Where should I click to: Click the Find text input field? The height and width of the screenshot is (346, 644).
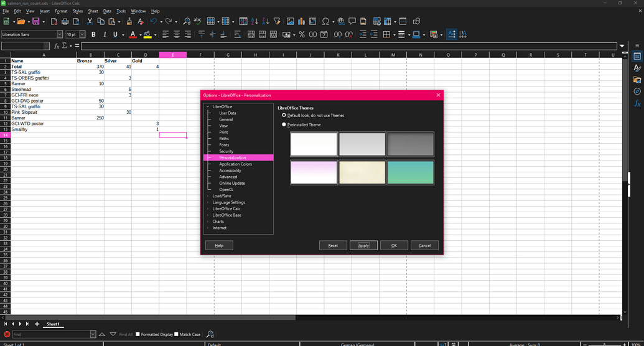click(x=51, y=335)
